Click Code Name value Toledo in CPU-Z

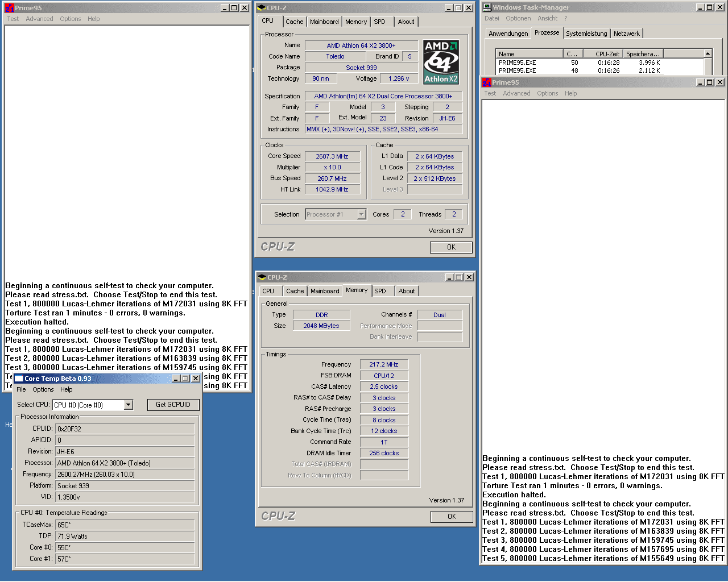[336, 56]
